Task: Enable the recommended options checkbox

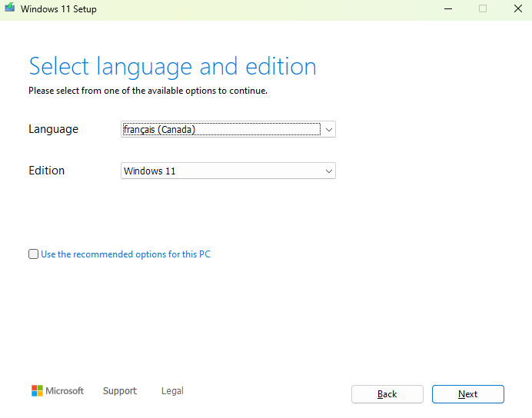Action: coord(33,254)
